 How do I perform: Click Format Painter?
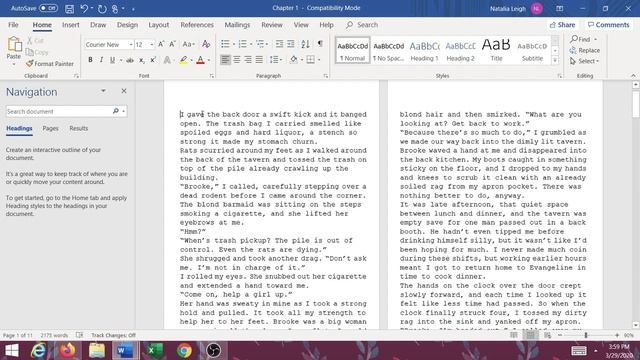(x=50, y=64)
